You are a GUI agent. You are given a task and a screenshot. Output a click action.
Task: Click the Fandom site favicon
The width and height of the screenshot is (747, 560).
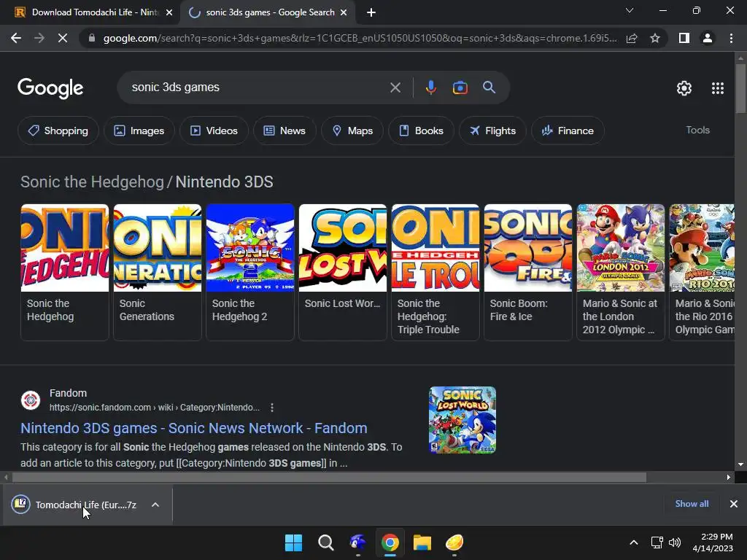[x=31, y=400]
